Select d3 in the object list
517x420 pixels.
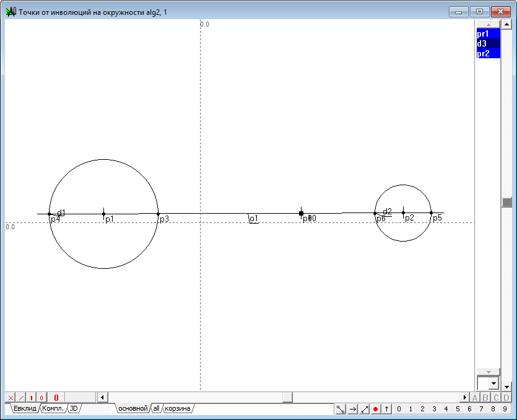click(x=489, y=43)
